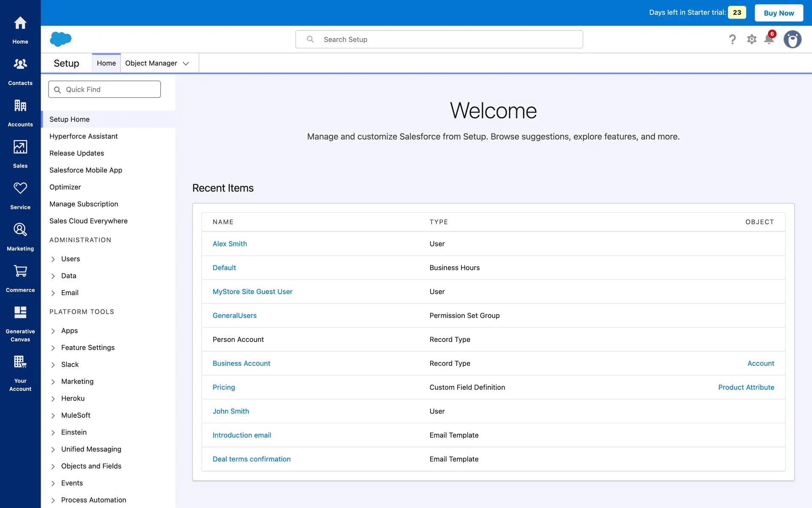Image resolution: width=812 pixels, height=508 pixels.
Task: Open the Generative Canvas icon
Action: click(20, 312)
